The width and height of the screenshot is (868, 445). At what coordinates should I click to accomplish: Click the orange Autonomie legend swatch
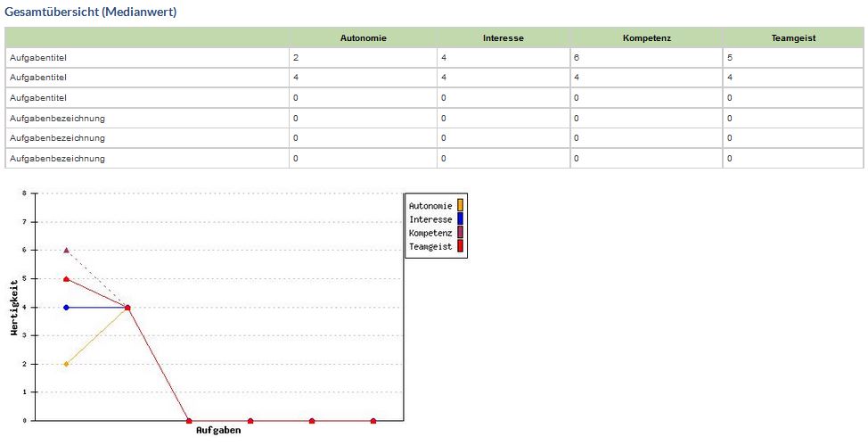461,206
